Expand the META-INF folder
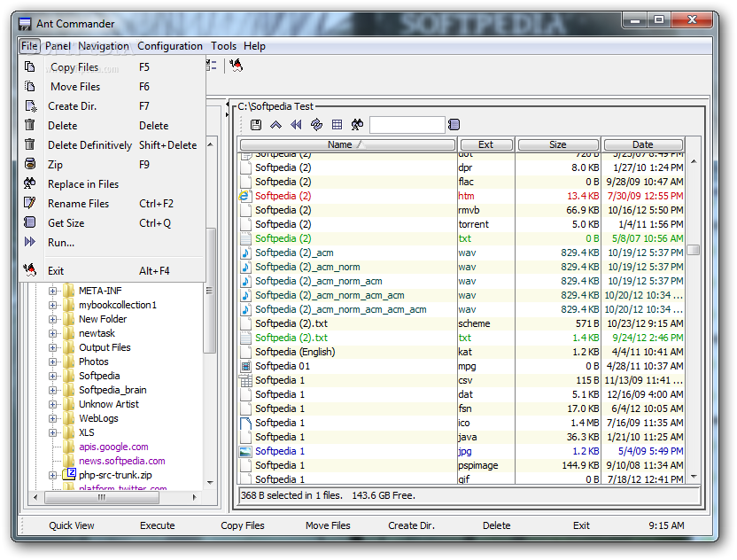737x560 pixels. (52, 291)
